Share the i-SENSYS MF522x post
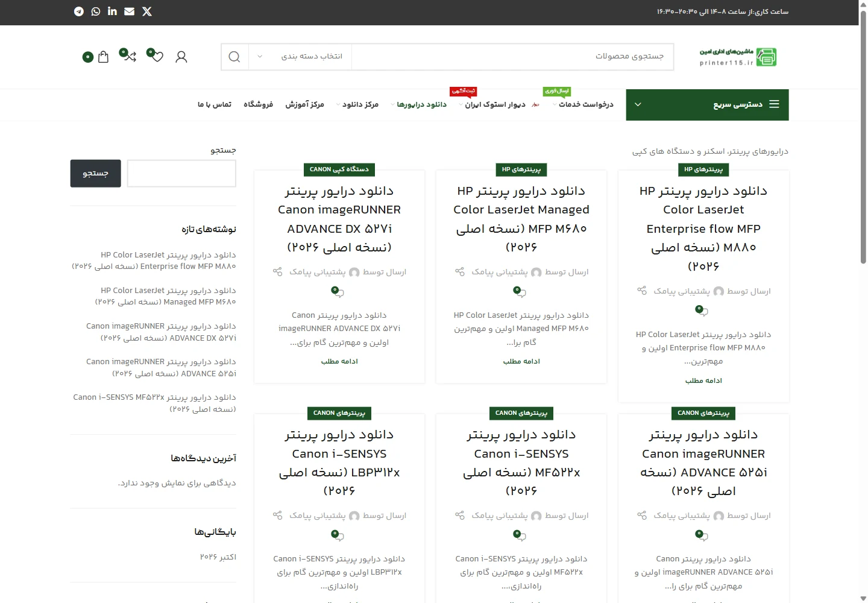Screen dimensions: 868x603 tap(460, 516)
